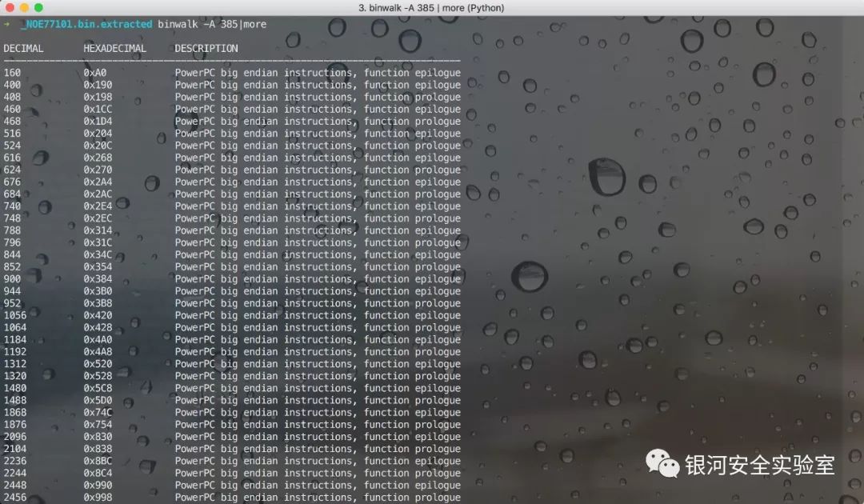Click decimal offset 524

12,146
